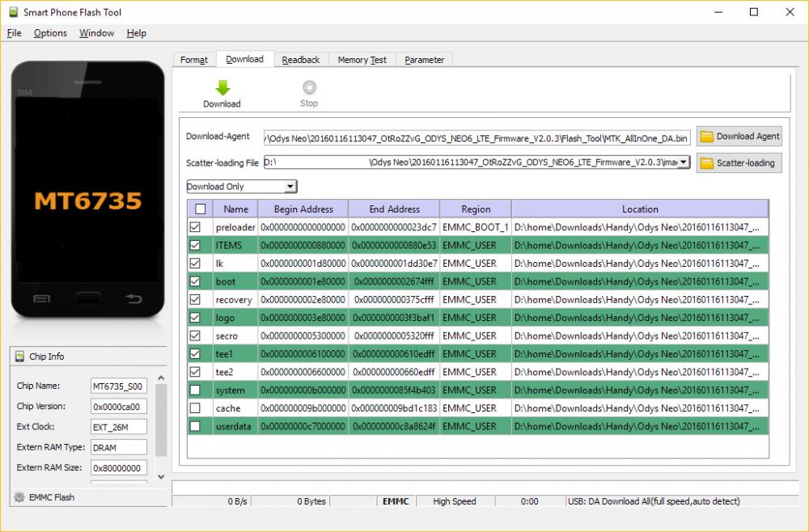This screenshot has height=532, width=809.
Task: Open the Format tab
Action: 194,60
